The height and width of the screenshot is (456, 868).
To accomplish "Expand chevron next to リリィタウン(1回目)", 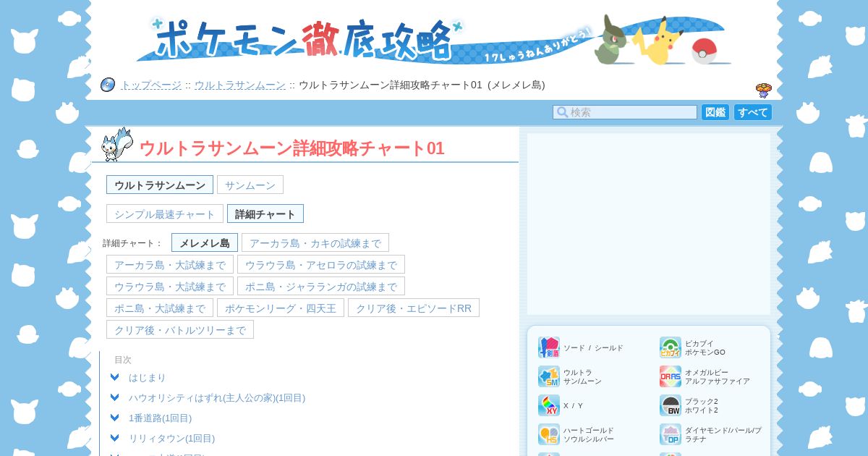I will point(114,438).
